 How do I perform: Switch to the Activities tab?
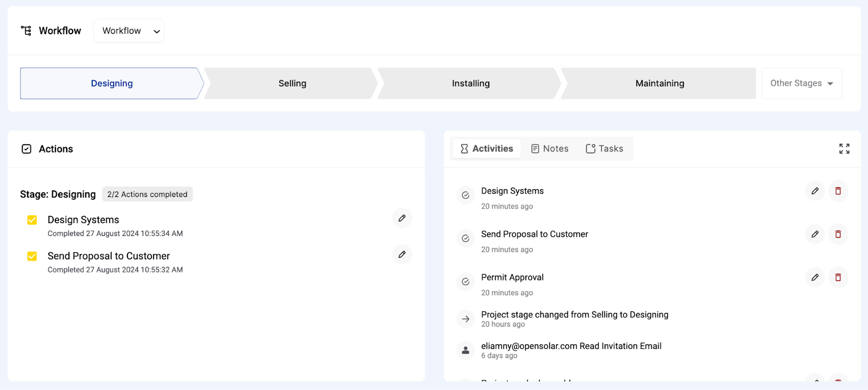tap(487, 149)
